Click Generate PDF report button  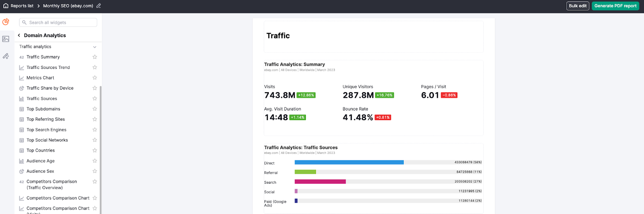point(615,6)
